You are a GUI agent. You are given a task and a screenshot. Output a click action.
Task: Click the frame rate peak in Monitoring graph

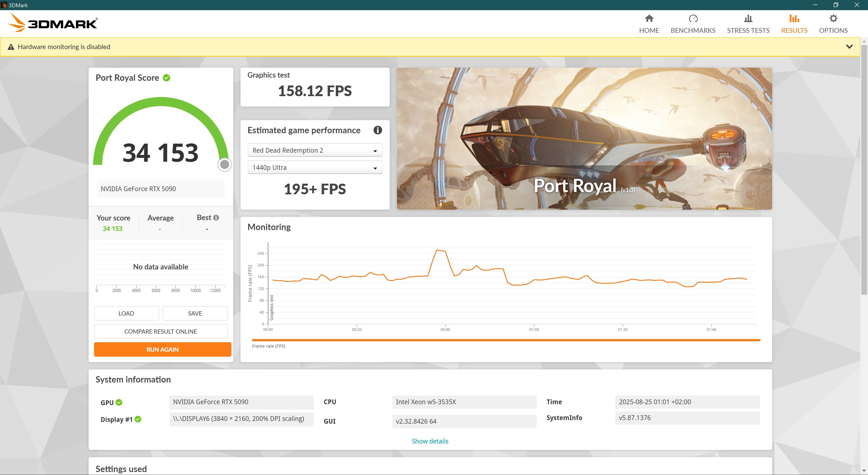(x=437, y=250)
